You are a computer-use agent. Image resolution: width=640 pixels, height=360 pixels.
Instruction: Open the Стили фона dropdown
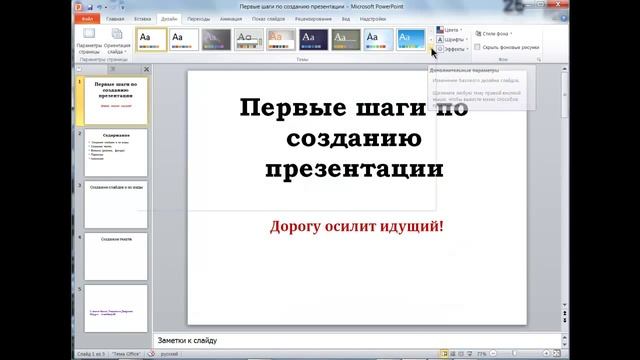point(494,34)
